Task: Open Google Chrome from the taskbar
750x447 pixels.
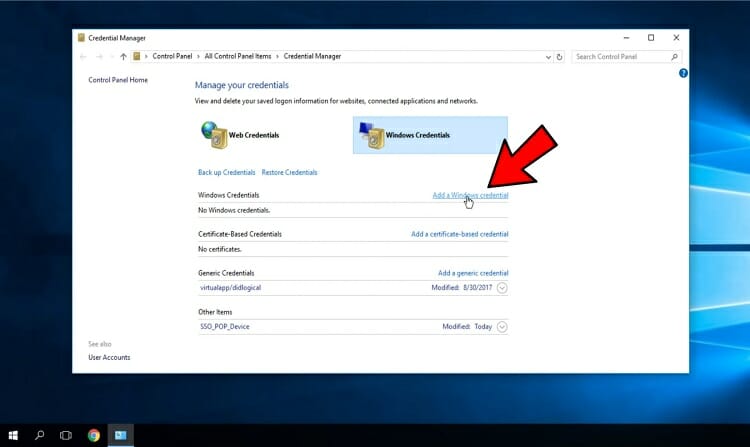Action: coord(93,435)
